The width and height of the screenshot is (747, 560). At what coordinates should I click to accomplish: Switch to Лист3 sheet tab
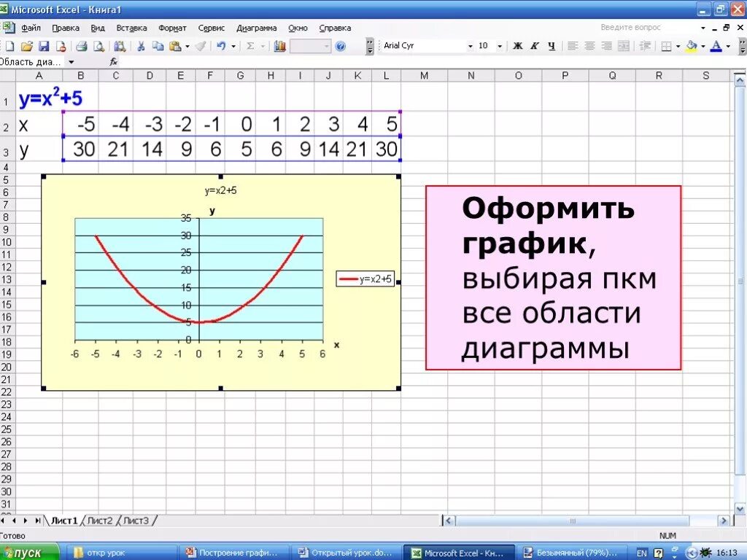[x=136, y=521]
